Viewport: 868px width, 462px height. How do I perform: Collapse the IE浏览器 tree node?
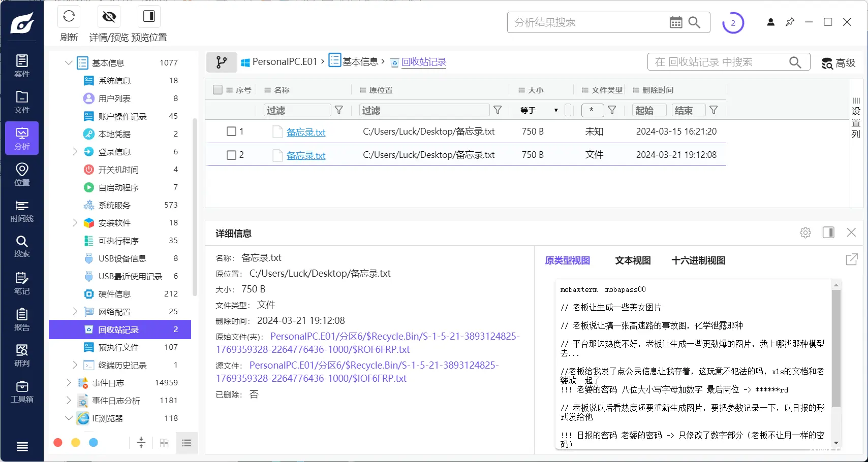[69, 418]
